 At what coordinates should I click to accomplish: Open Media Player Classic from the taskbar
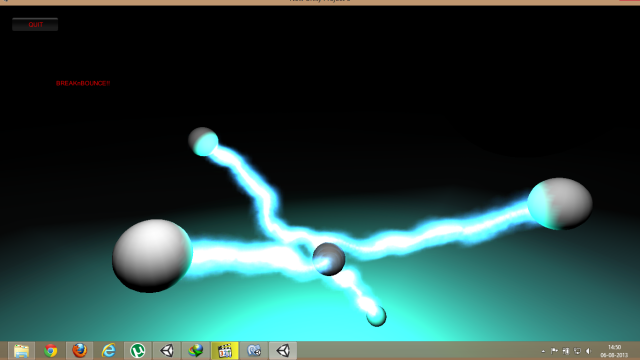[224, 351]
